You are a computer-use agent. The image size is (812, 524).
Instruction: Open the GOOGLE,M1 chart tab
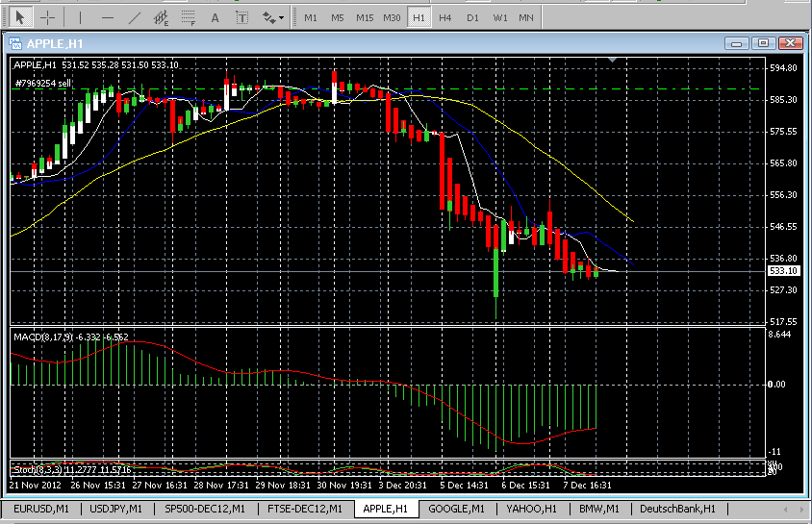[x=456, y=509]
